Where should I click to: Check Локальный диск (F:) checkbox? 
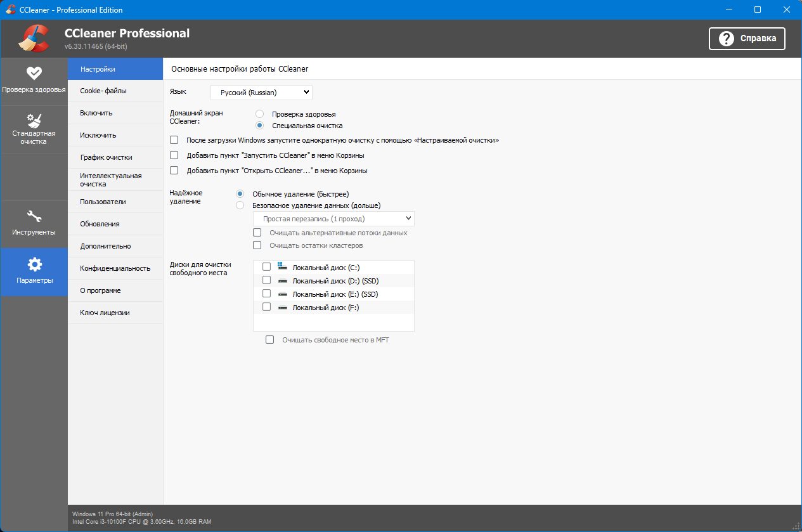click(267, 307)
